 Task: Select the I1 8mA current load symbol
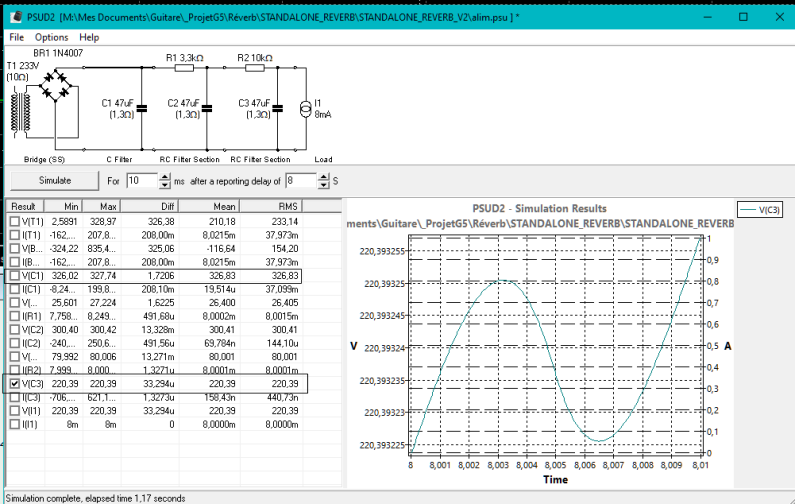coord(306,108)
